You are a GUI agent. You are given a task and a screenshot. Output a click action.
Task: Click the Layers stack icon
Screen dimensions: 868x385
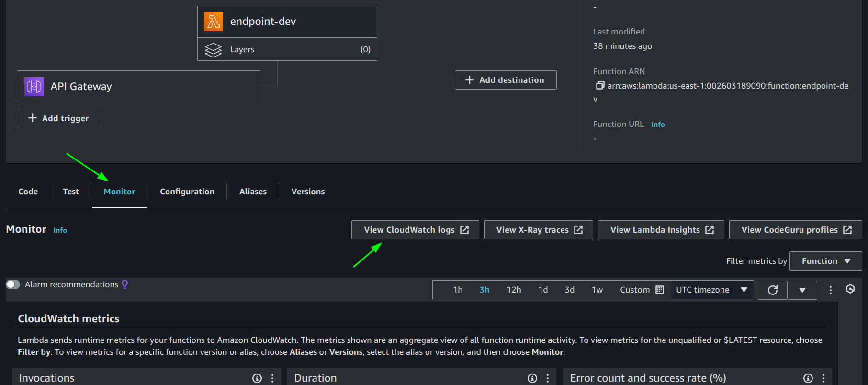(213, 50)
